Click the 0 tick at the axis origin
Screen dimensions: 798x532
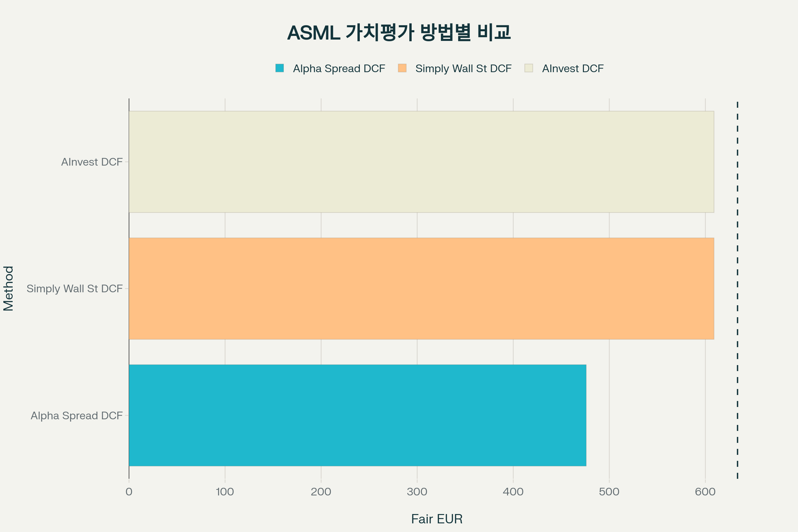(129, 491)
